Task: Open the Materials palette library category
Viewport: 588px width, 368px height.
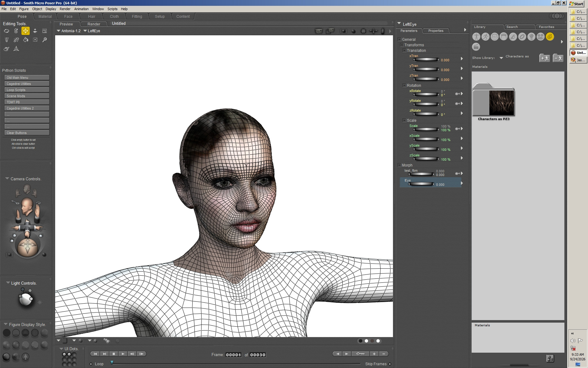Action: coord(550,37)
